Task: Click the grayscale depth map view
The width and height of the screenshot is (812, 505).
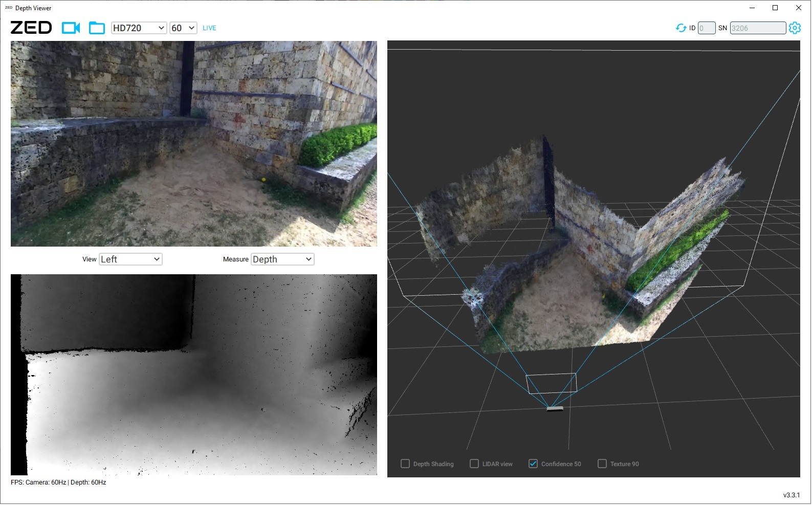Action: pyautogui.click(x=194, y=375)
